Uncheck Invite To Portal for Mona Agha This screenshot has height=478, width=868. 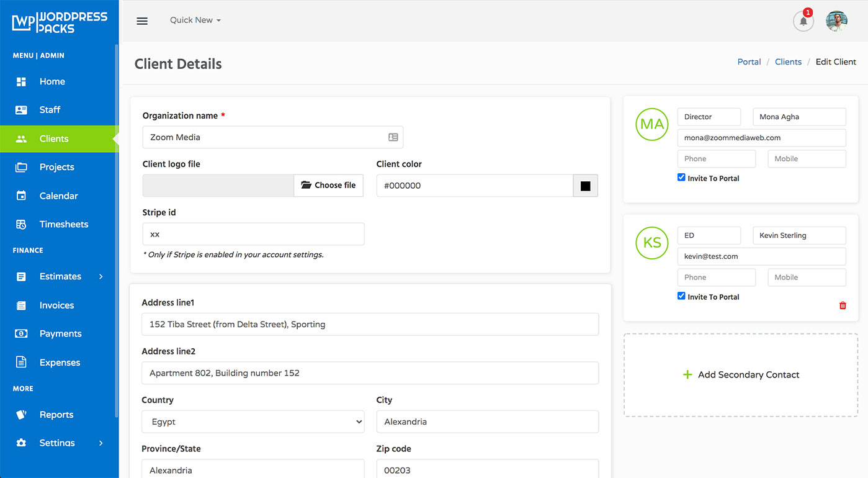click(x=681, y=176)
